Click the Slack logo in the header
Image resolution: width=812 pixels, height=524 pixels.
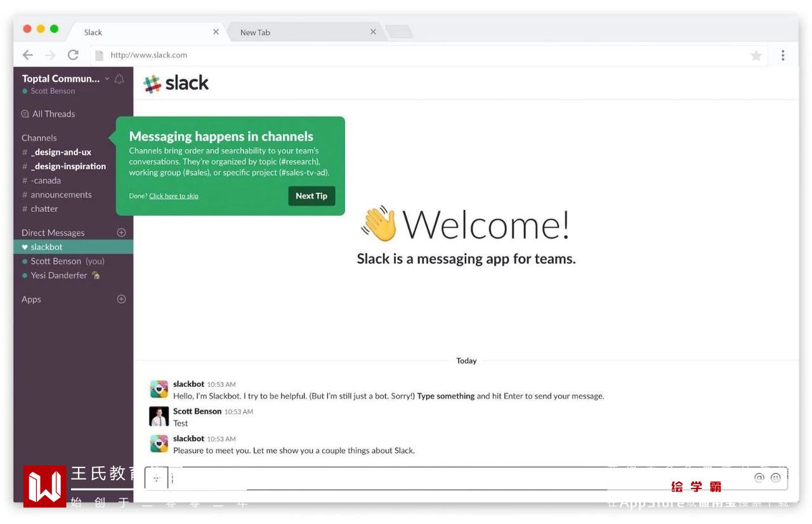(x=176, y=83)
